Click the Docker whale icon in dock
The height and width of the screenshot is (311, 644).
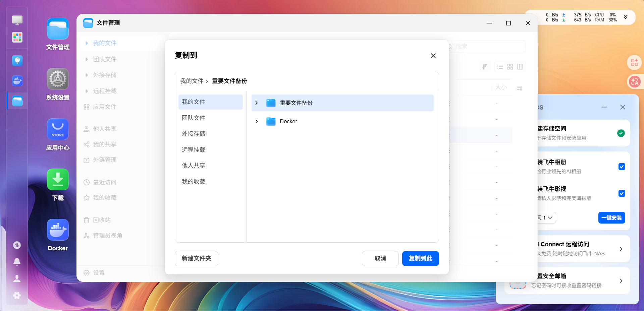17,81
